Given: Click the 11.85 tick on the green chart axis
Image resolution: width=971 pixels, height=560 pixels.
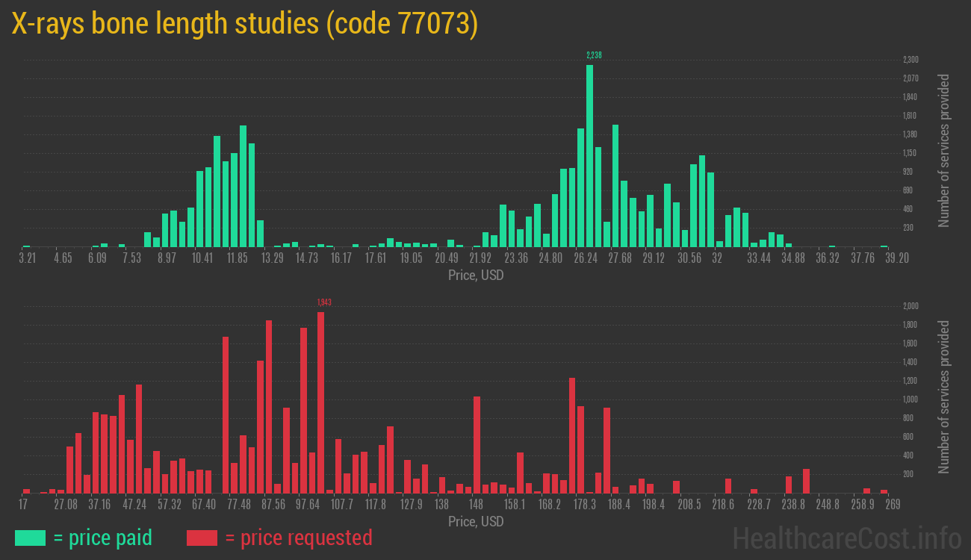Looking at the screenshot, I should [x=238, y=258].
